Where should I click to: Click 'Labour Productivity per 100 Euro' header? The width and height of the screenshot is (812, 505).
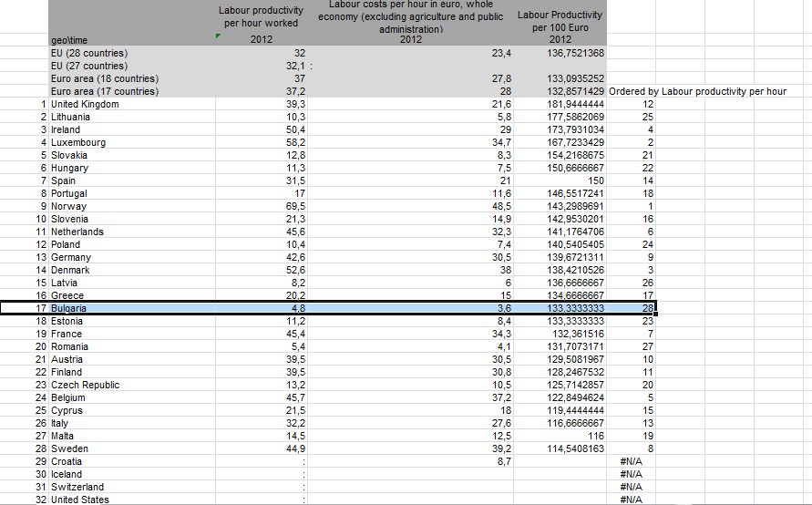click(x=560, y=21)
